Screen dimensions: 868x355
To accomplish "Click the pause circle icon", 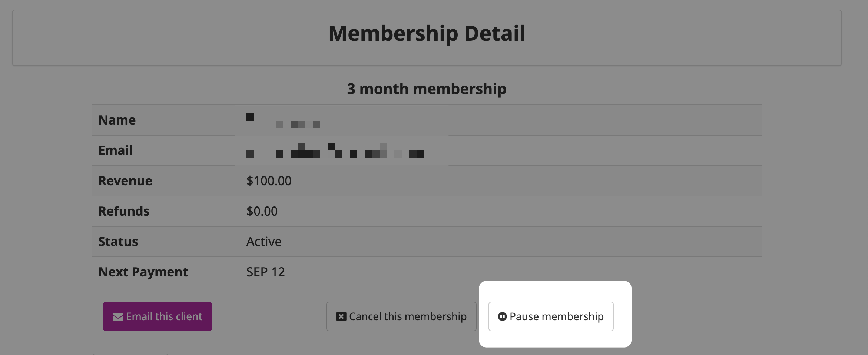I will 502,316.
